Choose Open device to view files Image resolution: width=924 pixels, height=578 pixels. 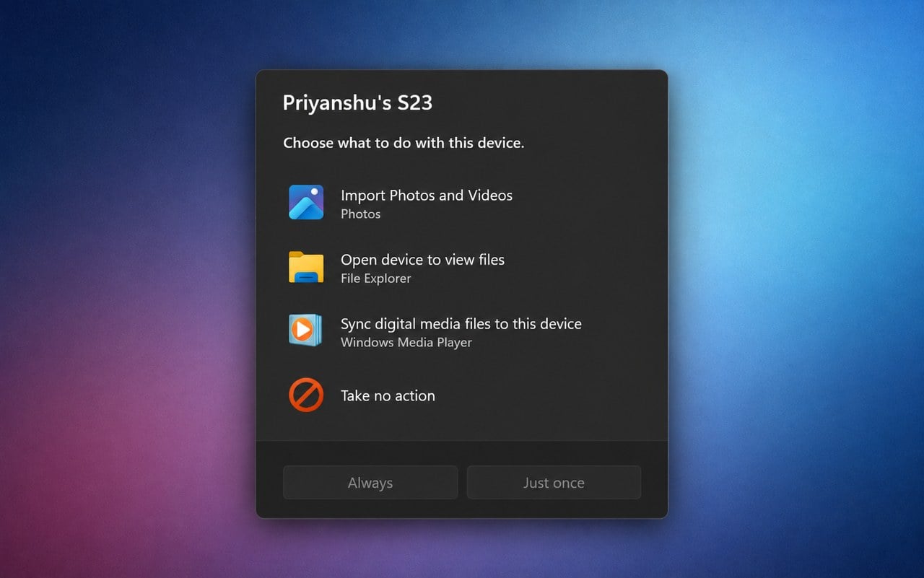[462, 267]
